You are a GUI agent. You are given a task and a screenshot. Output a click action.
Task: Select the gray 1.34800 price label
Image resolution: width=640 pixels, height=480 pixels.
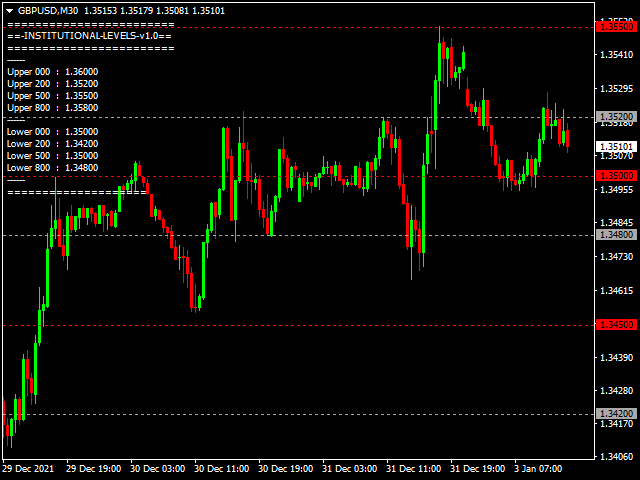pyautogui.click(x=616, y=235)
